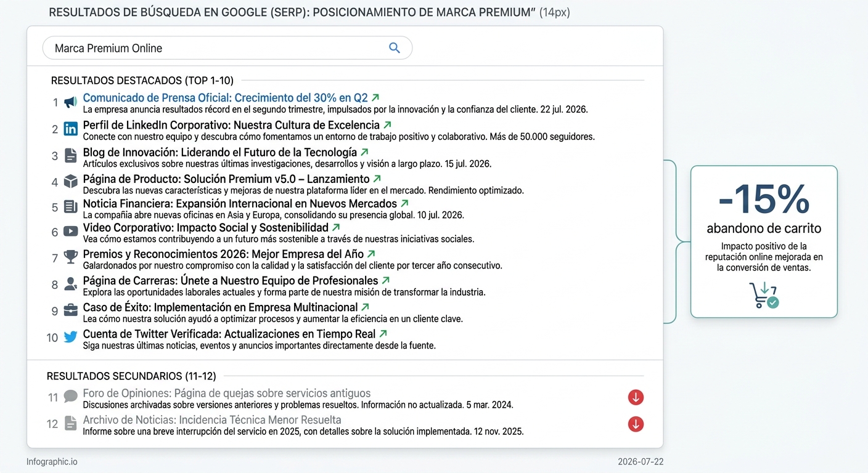Open Caso de Éxito Implementación result
The width and height of the screenshot is (868, 473).
pos(220,307)
